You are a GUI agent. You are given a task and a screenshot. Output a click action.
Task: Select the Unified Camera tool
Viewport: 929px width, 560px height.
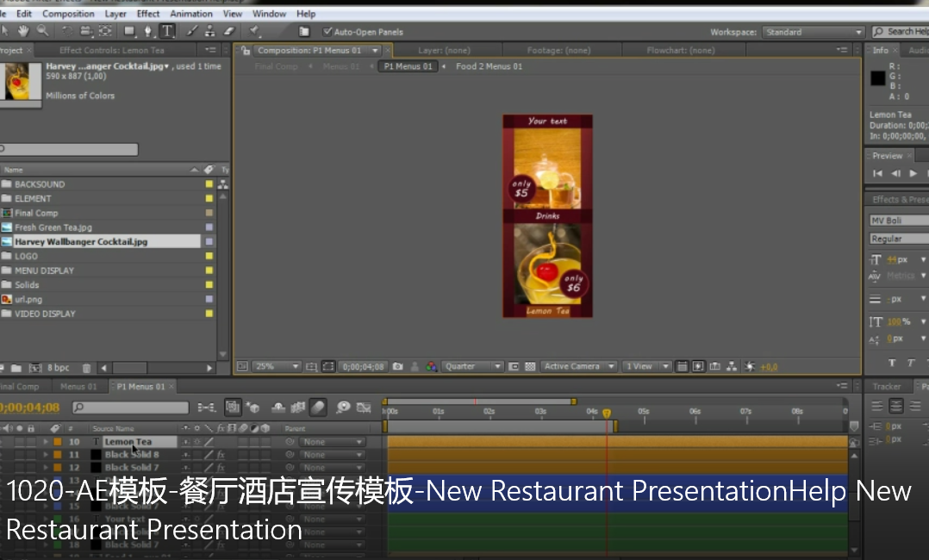click(x=86, y=31)
